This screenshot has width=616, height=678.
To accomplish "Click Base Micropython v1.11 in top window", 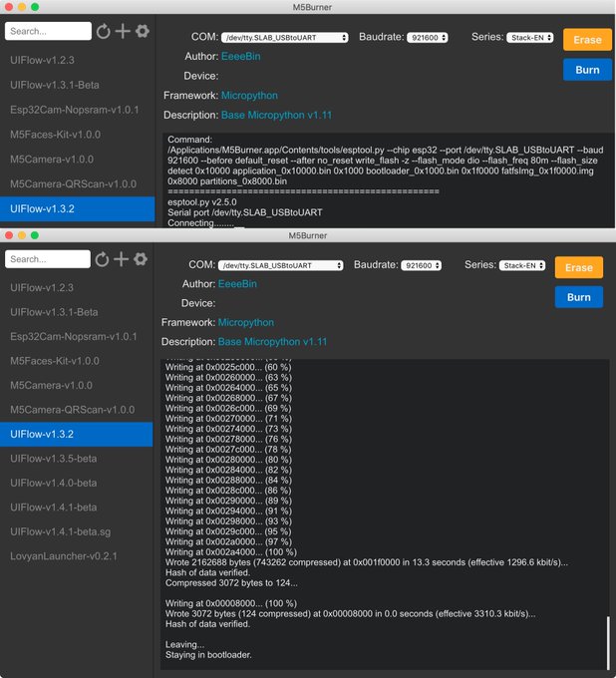I will coord(277,115).
